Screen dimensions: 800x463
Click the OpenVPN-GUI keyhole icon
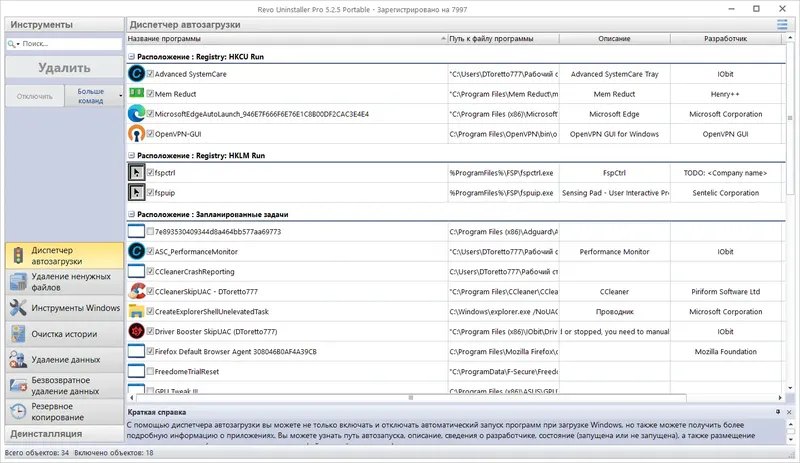[136, 134]
